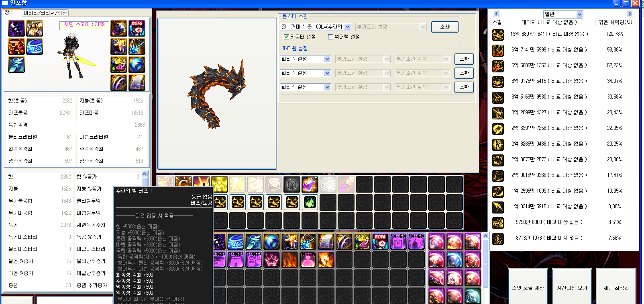Open the 일반 dropdown above the skill list
This screenshot has width=644, height=304.
[x=563, y=14]
